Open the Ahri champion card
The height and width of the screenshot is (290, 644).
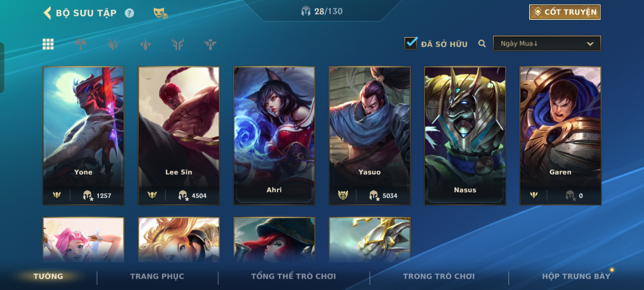point(274,136)
